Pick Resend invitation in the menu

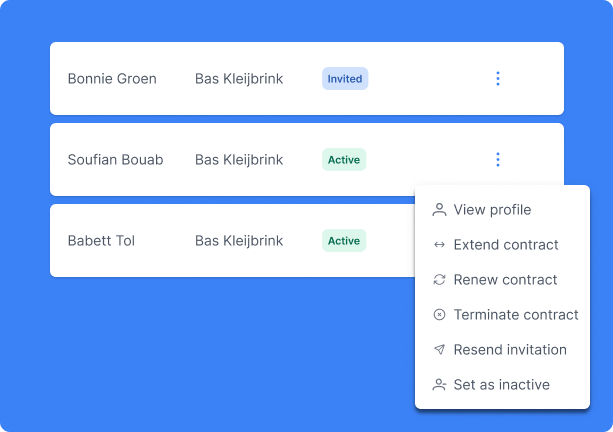click(x=510, y=350)
